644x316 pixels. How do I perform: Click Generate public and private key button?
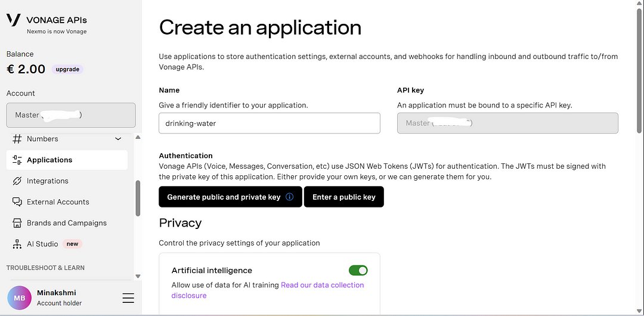pos(230,197)
